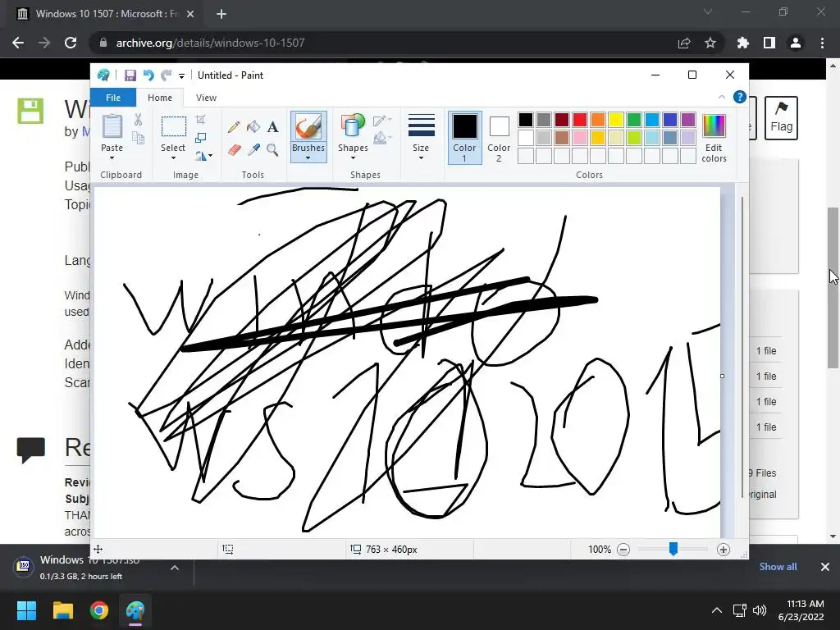Click Show all downloads link
The image size is (840, 630).
778,567
